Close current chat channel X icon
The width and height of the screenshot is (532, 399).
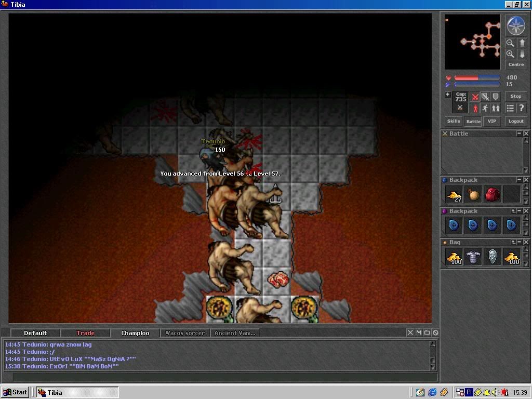tap(410, 333)
